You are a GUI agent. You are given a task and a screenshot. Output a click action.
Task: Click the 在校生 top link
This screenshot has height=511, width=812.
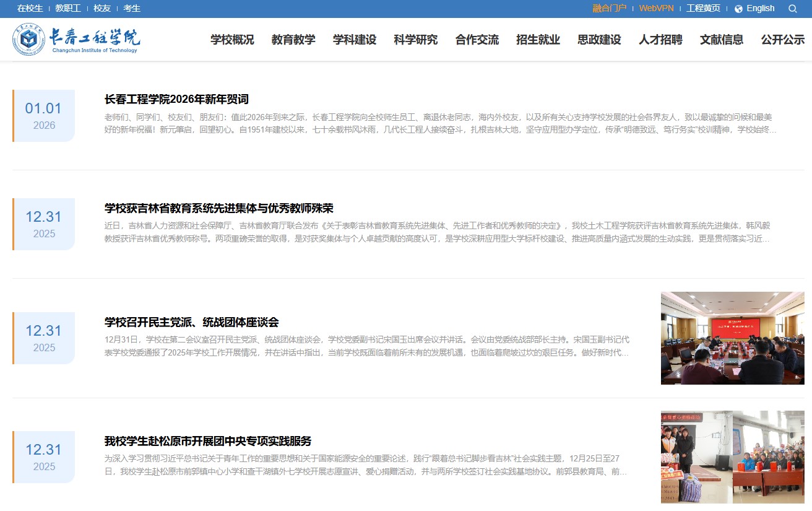click(x=30, y=8)
